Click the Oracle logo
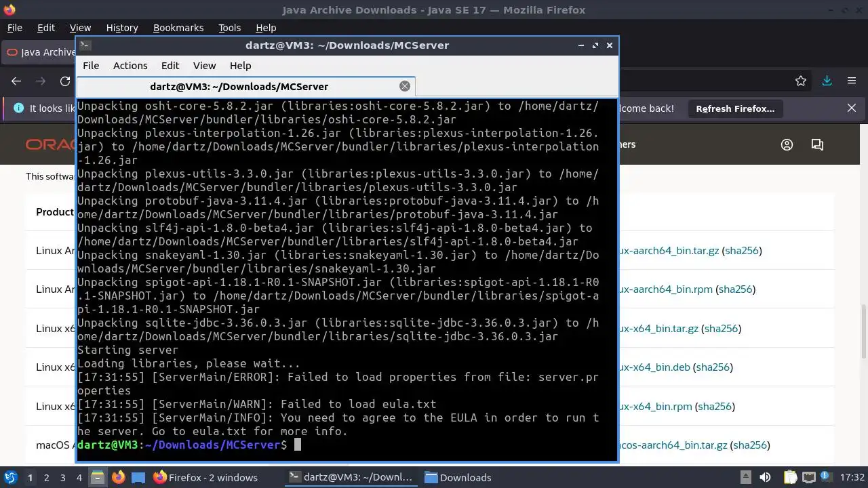Viewport: 868px width, 488px height. pyautogui.click(x=51, y=144)
